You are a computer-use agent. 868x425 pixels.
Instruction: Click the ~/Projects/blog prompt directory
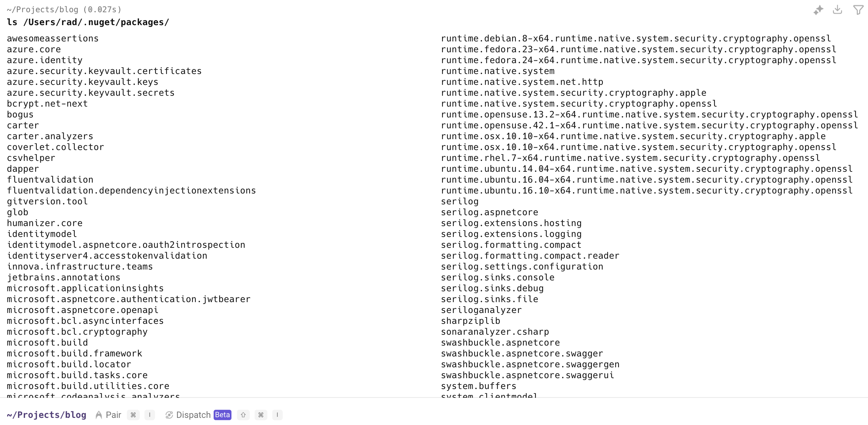coord(46,415)
